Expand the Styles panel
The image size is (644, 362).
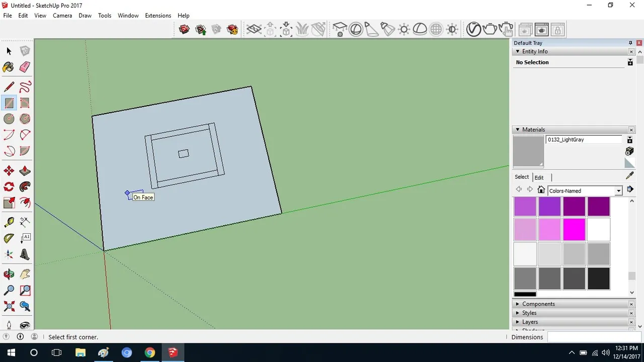tap(518, 313)
